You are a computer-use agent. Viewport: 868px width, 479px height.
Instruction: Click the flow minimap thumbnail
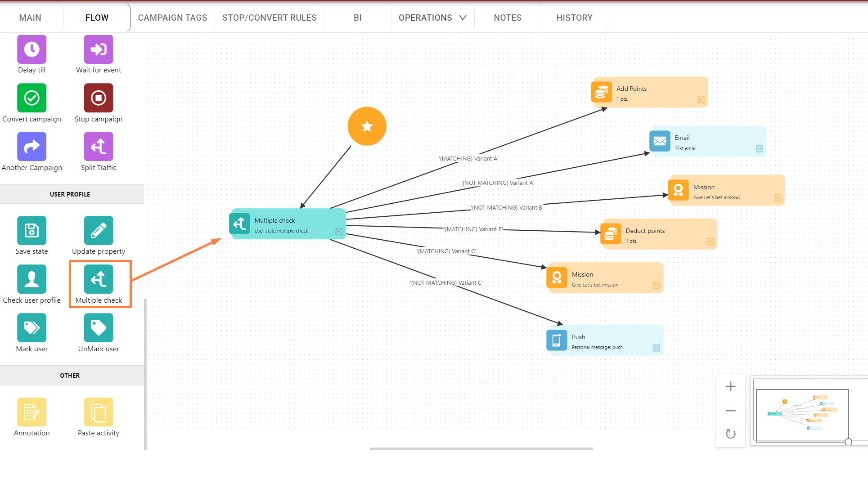tap(802, 415)
